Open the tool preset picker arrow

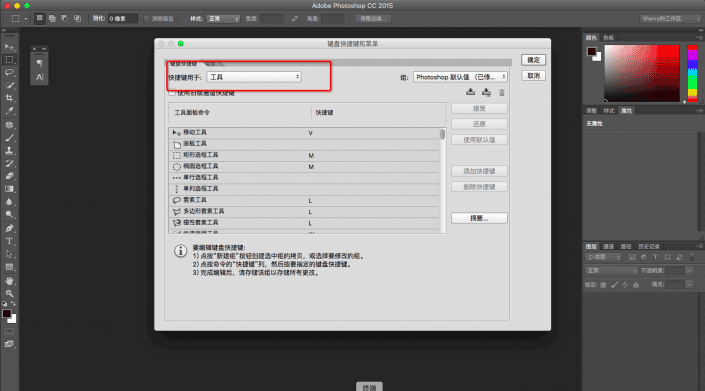26,18
